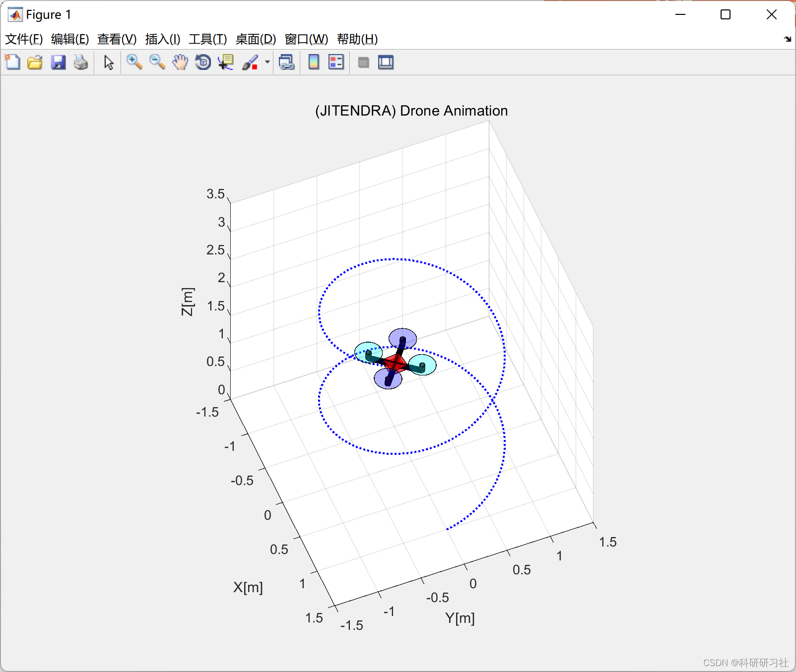Click the red drone body in the plot
The image size is (796, 672).
tap(395, 363)
